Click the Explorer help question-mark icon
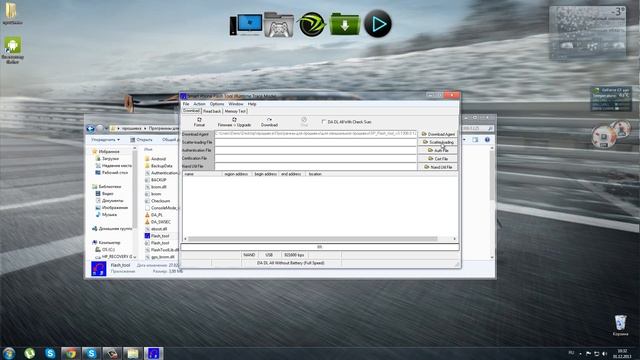The height and width of the screenshot is (360, 640). [487, 140]
